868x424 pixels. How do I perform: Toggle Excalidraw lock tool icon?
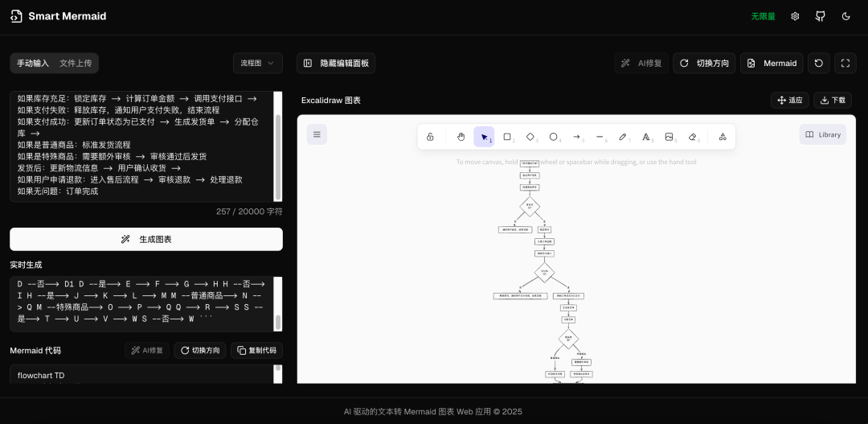pyautogui.click(x=430, y=137)
